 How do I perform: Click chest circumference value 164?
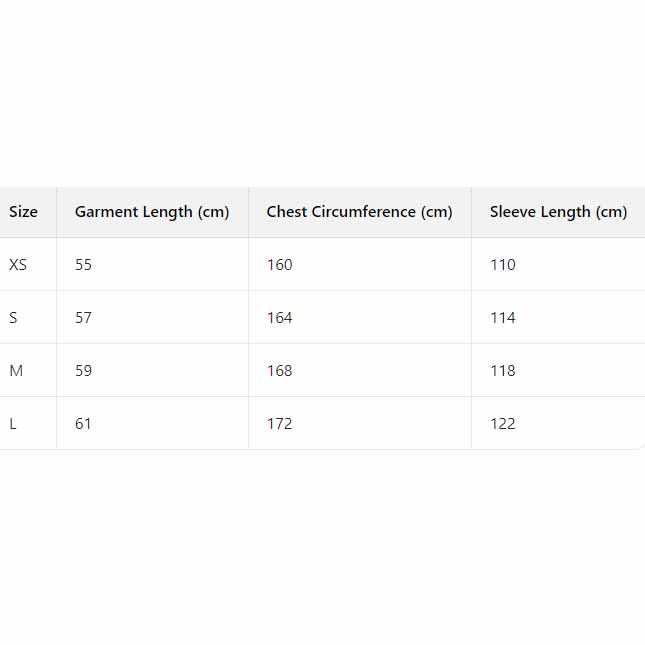[x=280, y=318]
